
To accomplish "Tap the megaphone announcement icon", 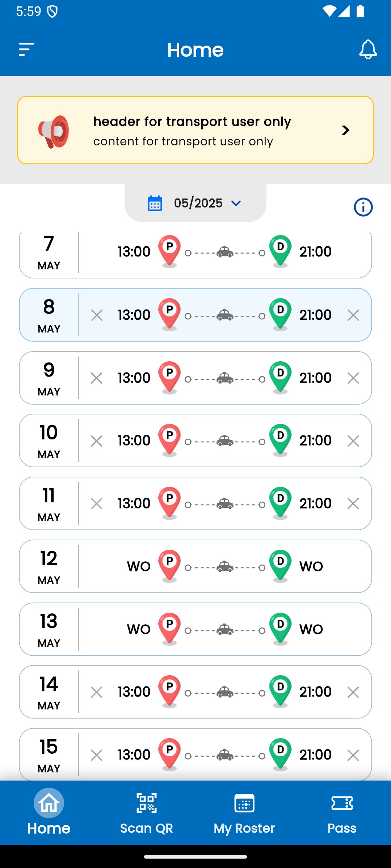I will [x=54, y=131].
